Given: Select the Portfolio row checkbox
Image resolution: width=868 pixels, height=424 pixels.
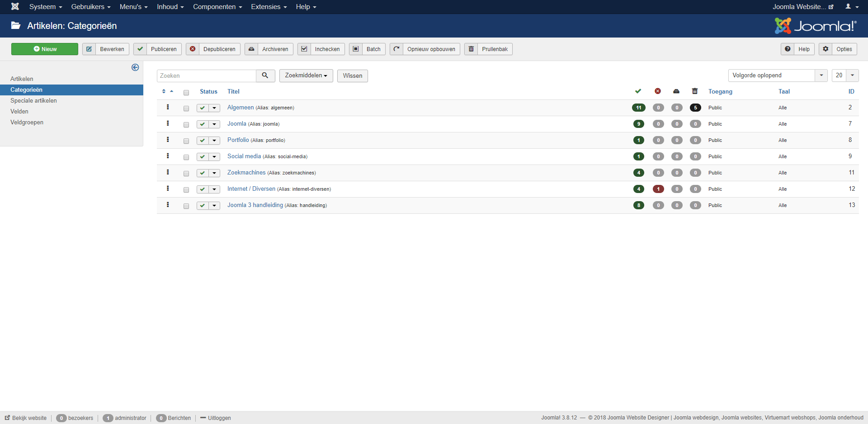Looking at the screenshot, I should coord(186,141).
